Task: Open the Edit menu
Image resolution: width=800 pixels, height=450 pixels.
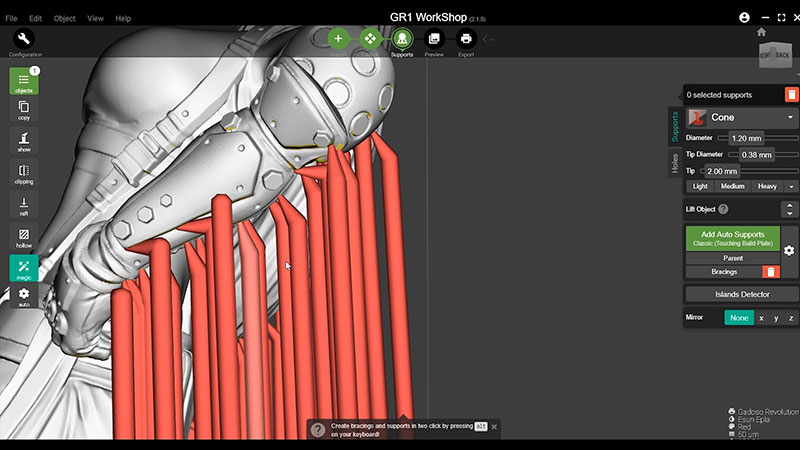Action: click(35, 18)
